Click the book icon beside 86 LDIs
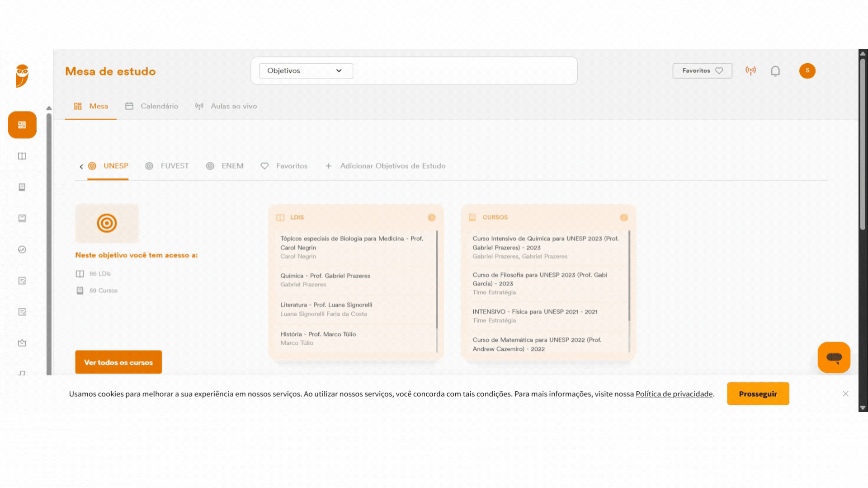The height and width of the screenshot is (488, 868). 80,274
